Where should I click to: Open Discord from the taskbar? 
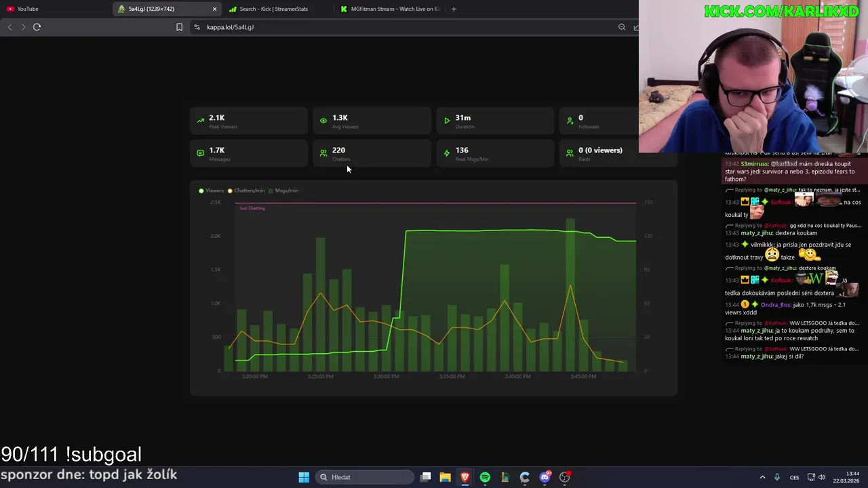[545, 477]
